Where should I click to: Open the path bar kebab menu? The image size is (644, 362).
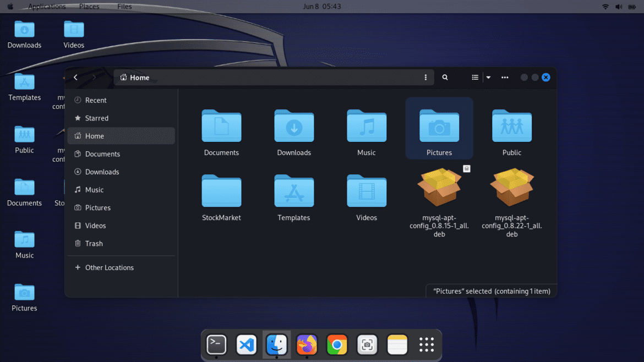[425, 77]
